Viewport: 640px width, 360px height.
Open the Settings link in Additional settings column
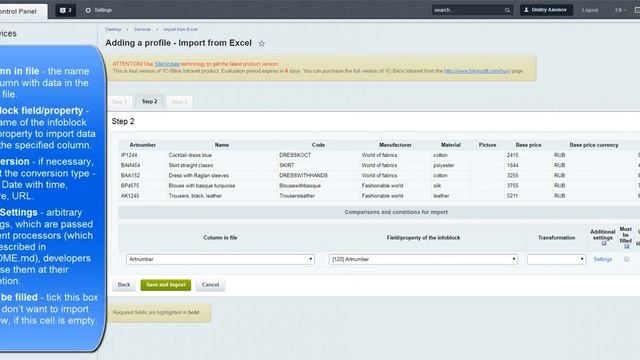pyautogui.click(x=602, y=259)
